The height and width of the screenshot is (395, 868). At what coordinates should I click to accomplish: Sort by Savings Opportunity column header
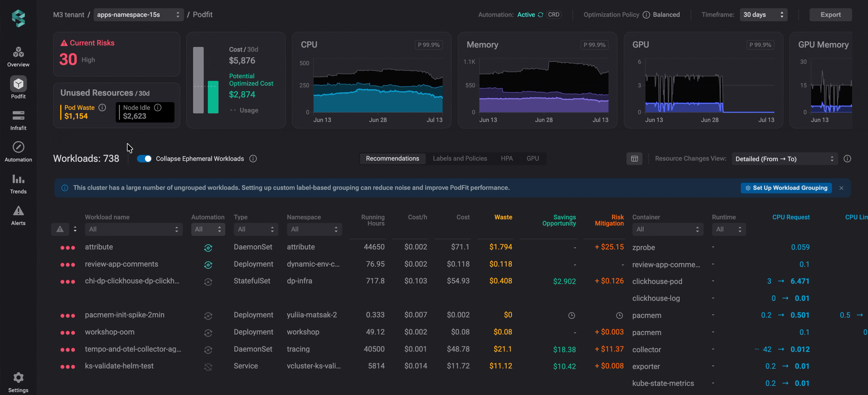click(x=559, y=221)
